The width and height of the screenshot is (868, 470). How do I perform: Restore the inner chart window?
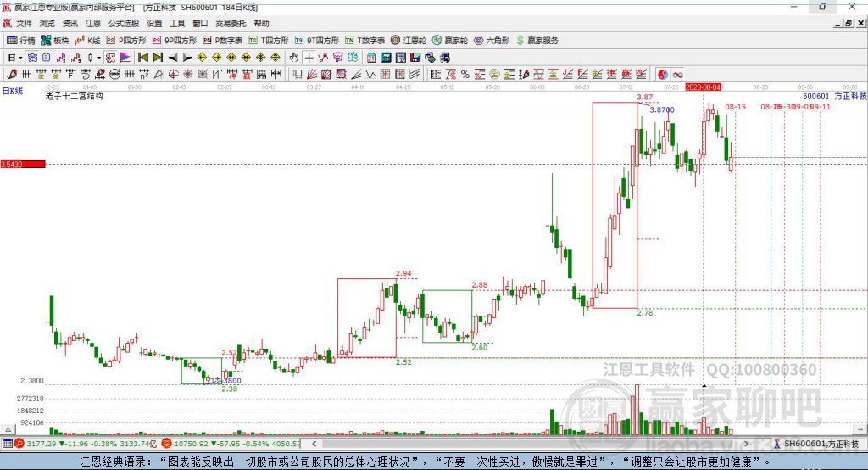[x=849, y=23]
